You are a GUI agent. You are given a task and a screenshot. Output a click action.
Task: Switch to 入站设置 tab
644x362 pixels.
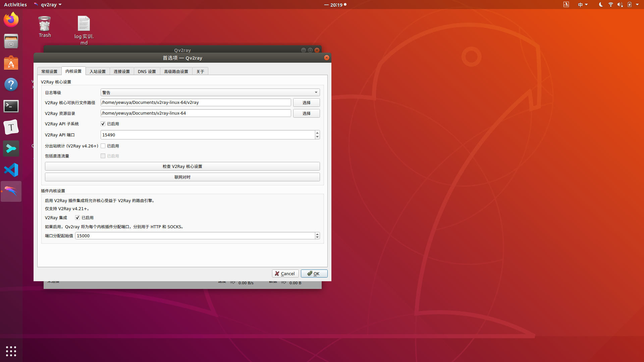point(97,71)
